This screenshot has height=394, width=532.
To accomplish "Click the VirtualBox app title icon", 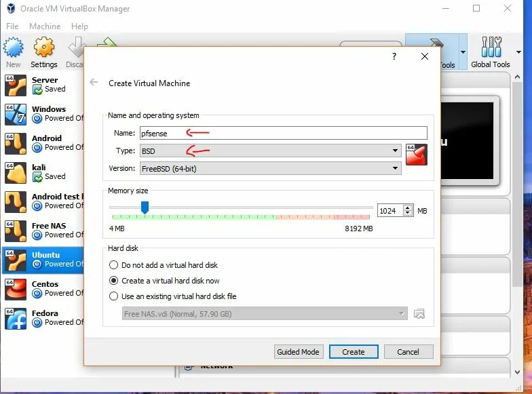I will (x=11, y=8).
